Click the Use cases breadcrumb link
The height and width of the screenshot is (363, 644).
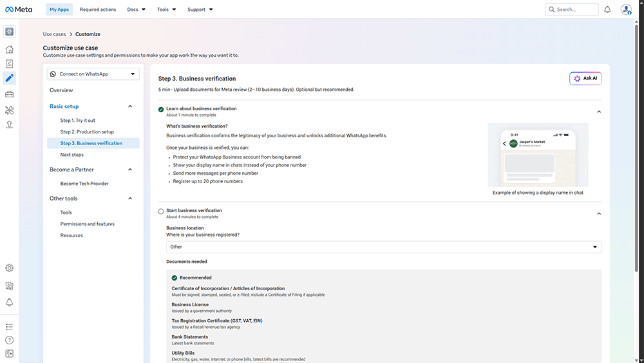[x=54, y=34]
